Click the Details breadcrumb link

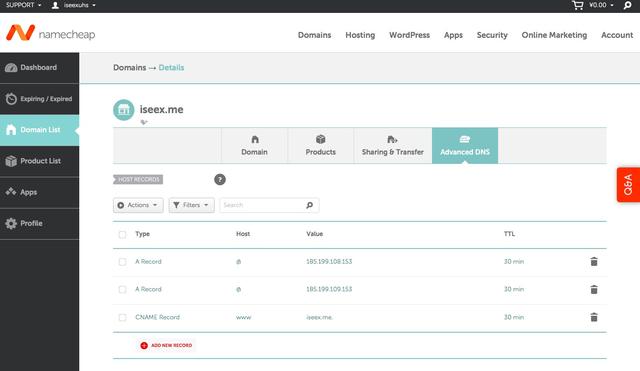pyautogui.click(x=171, y=68)
